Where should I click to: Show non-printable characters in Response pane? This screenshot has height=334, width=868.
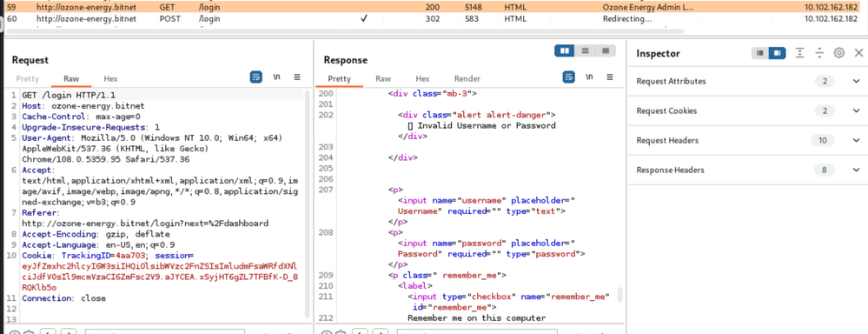tap(590, 77)
